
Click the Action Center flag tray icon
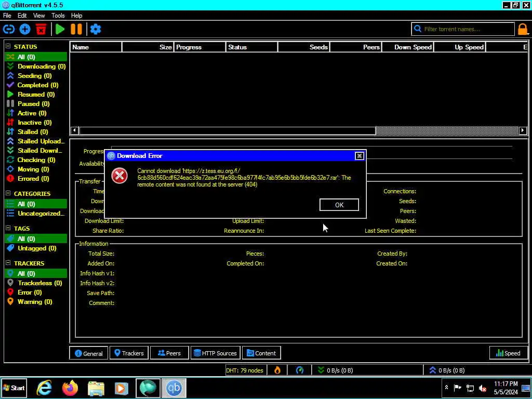tap(458, 388)
